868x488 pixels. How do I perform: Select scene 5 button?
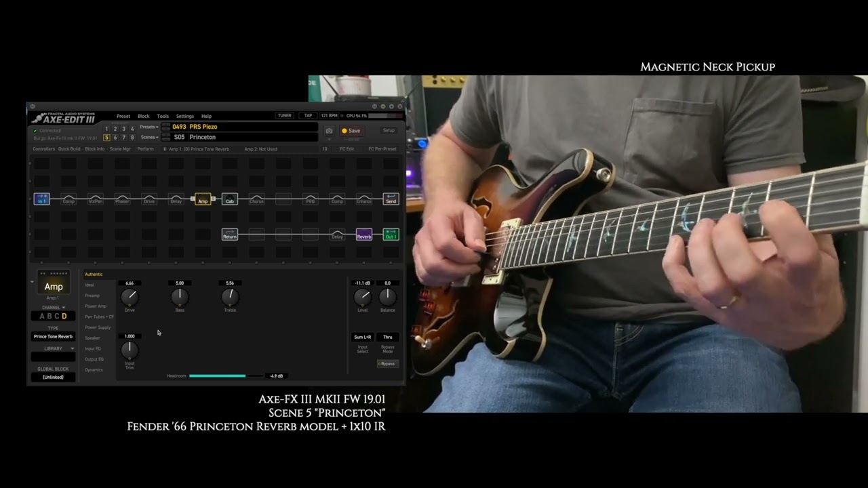pyautogui.click(x=106, y=138)
